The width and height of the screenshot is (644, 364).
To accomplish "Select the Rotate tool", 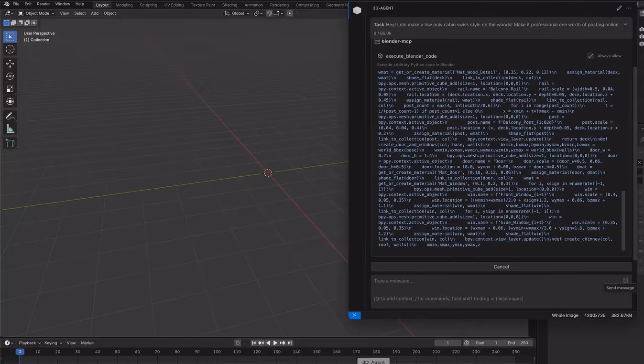I will pos(10,76).
